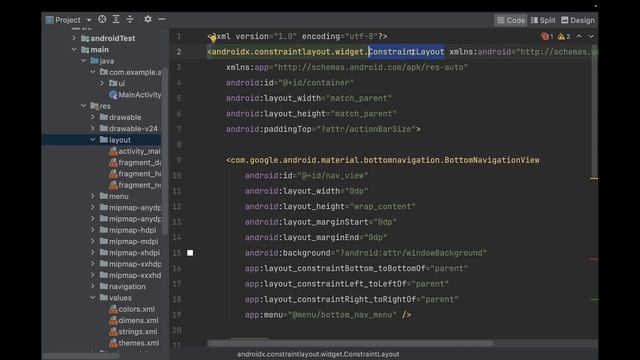Click the Project tree vertical scrollbar

click(x=164, y=151)
